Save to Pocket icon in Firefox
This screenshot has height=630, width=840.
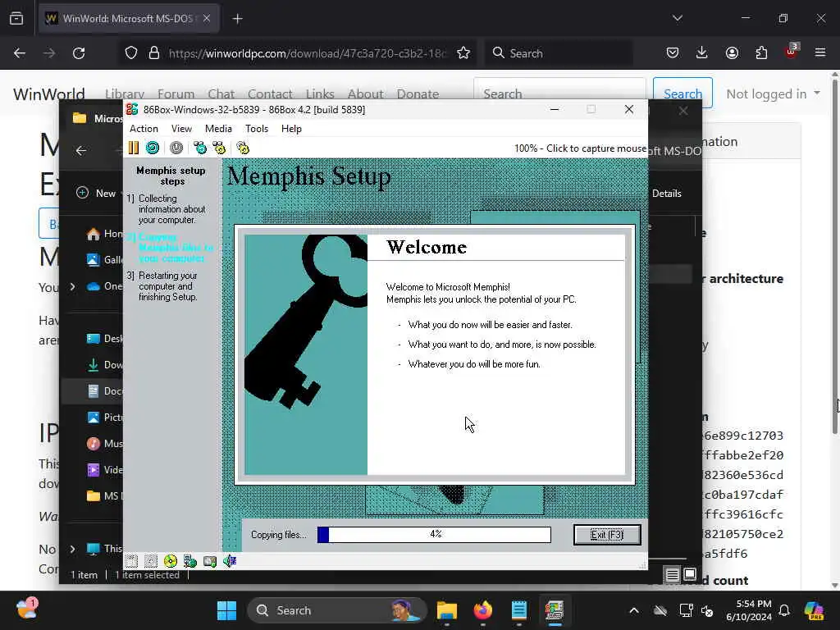tap(673, 53)
